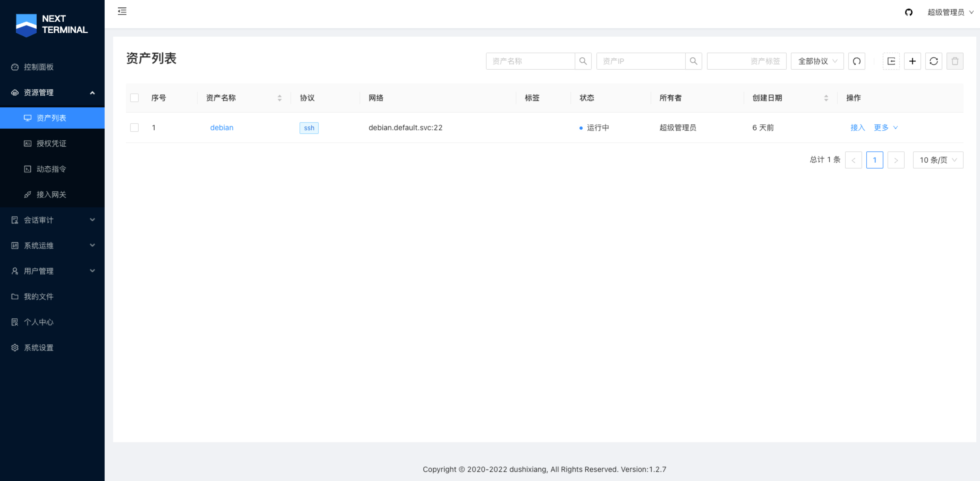The width and height of the screenshot is (980, 481).
Task: Click the debian asset name link
Action: tap(222, 128)
